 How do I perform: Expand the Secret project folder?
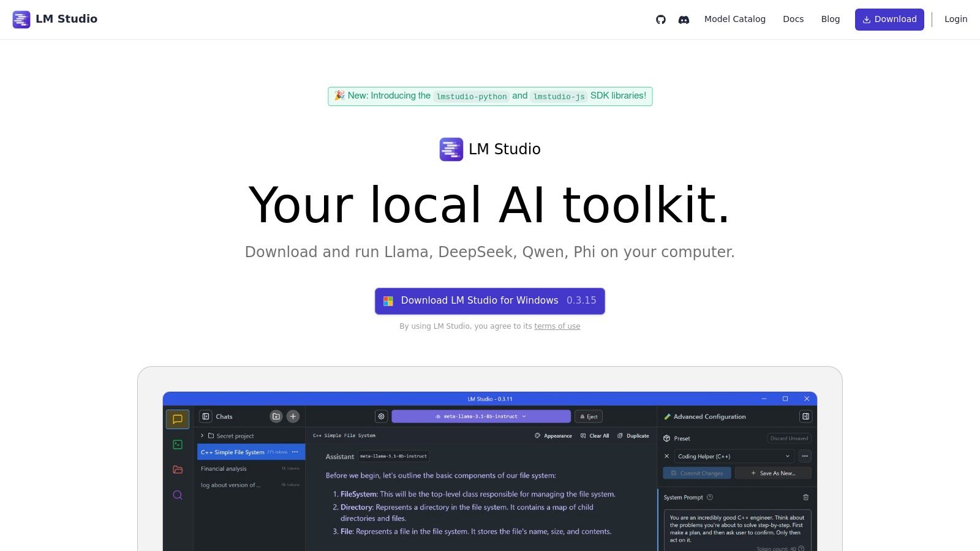point(202,436)
